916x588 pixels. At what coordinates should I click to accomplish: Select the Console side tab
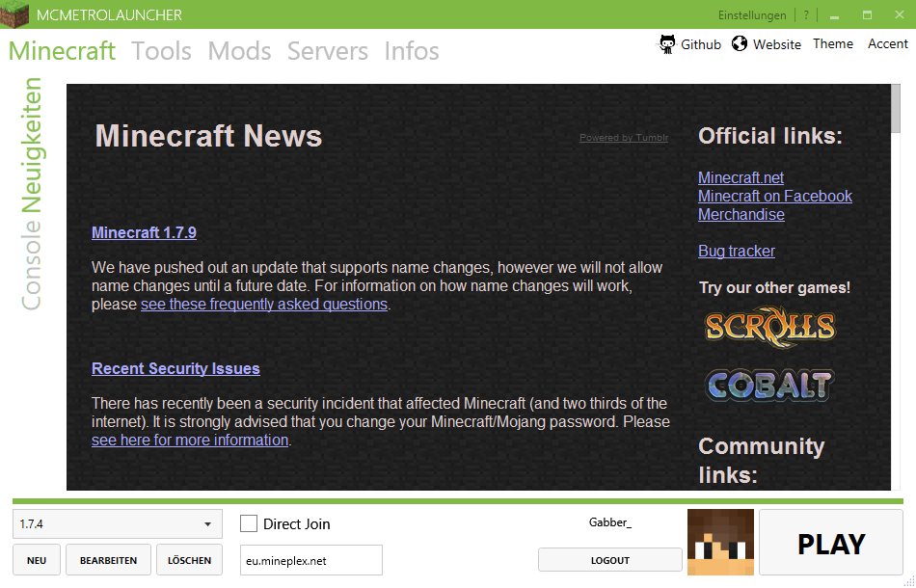(31, 264)
